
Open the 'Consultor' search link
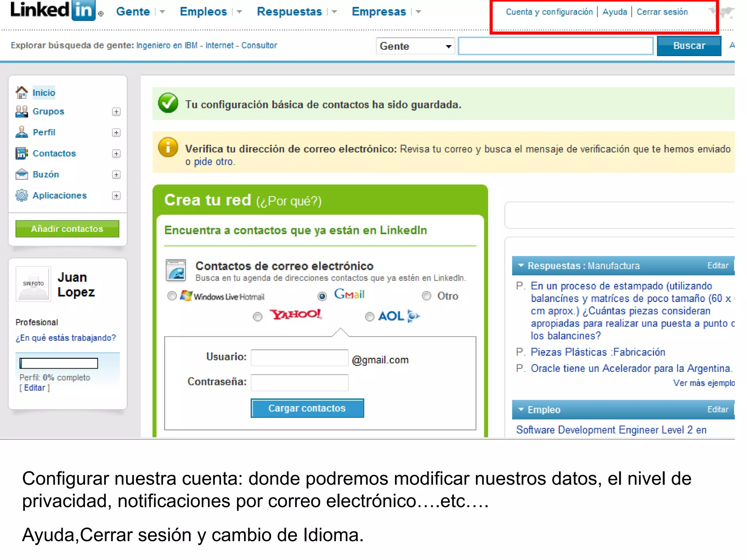point(259,45)
